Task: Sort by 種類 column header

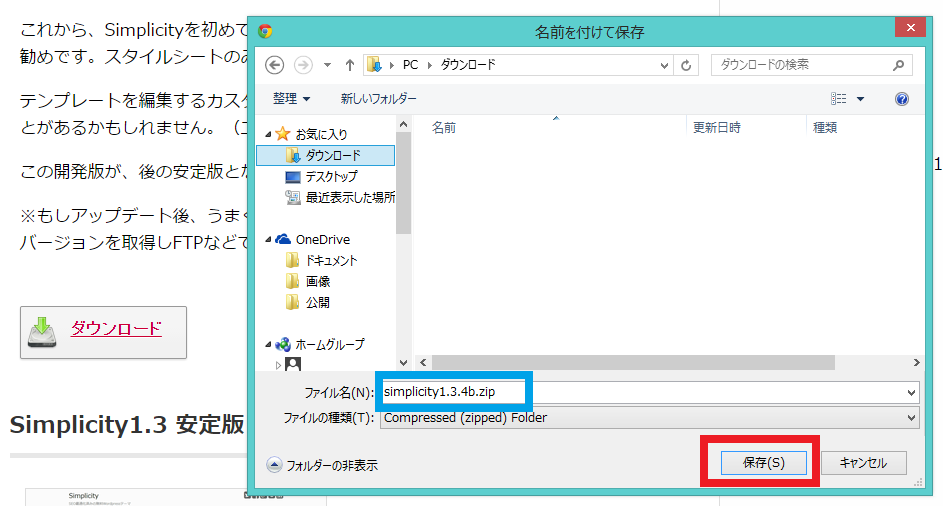Action: point(825,128)
